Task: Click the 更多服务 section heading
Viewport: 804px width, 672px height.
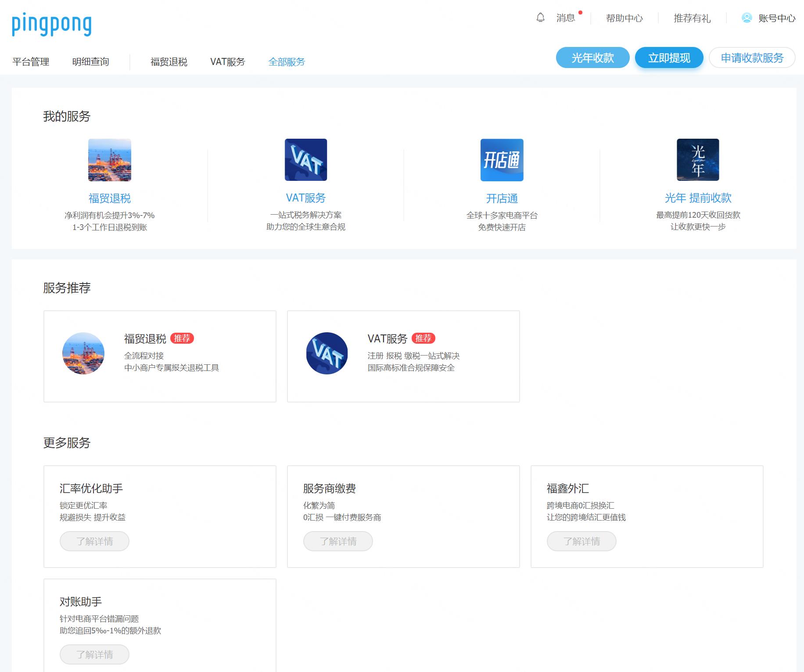Action: click(x=67, y=443)
